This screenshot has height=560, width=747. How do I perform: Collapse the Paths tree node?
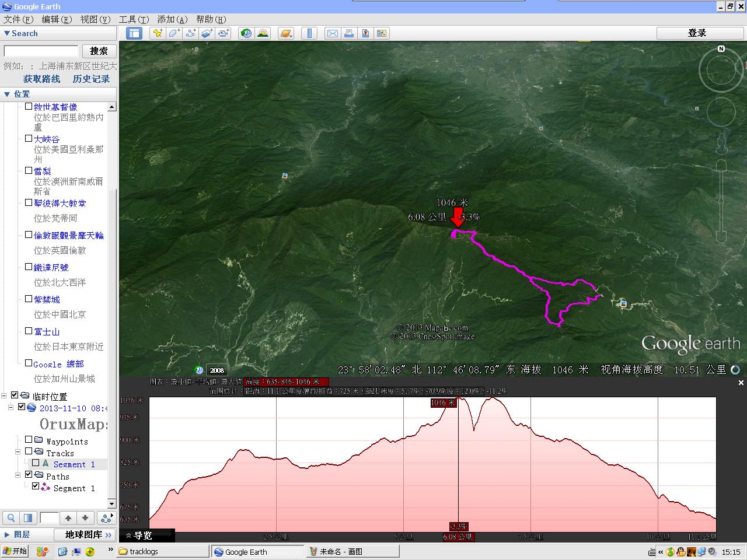tap(18, 475)
